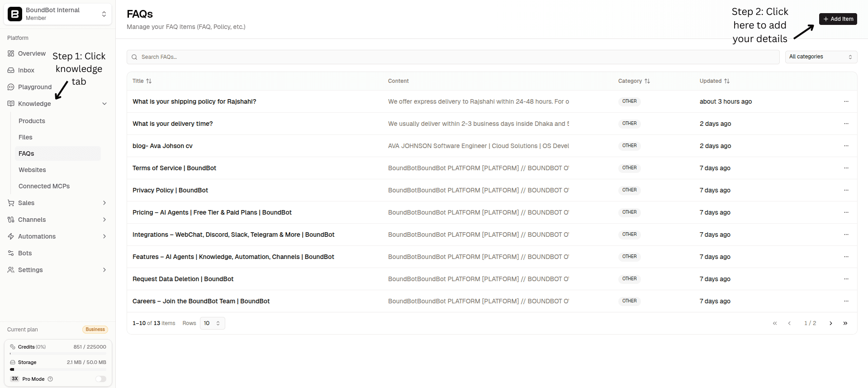
Task: Click the Search FAQs input field
Action: click(452, 57)
